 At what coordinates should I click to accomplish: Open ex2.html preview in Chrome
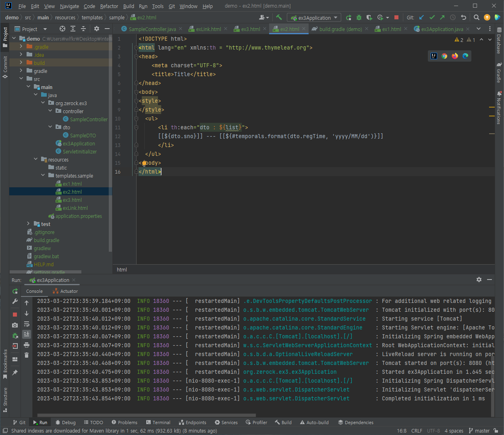tap(444, 56)
